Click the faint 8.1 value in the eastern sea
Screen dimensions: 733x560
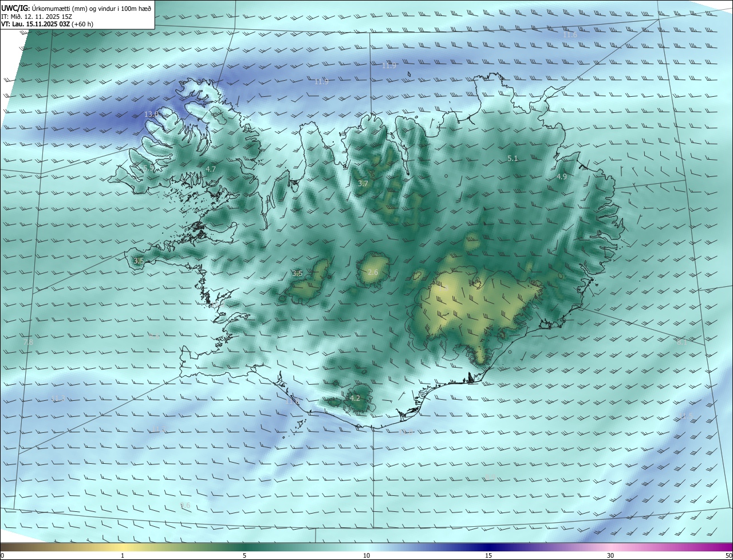[681, 342]
